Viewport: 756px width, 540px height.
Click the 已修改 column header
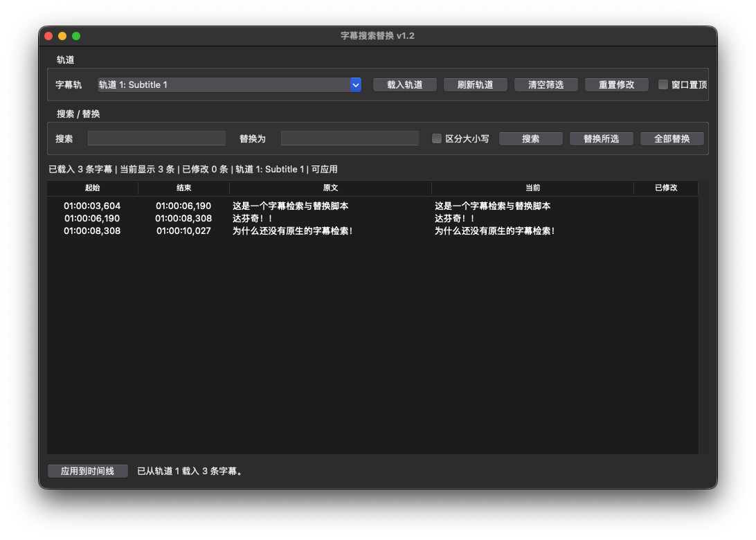pos(666,188)
